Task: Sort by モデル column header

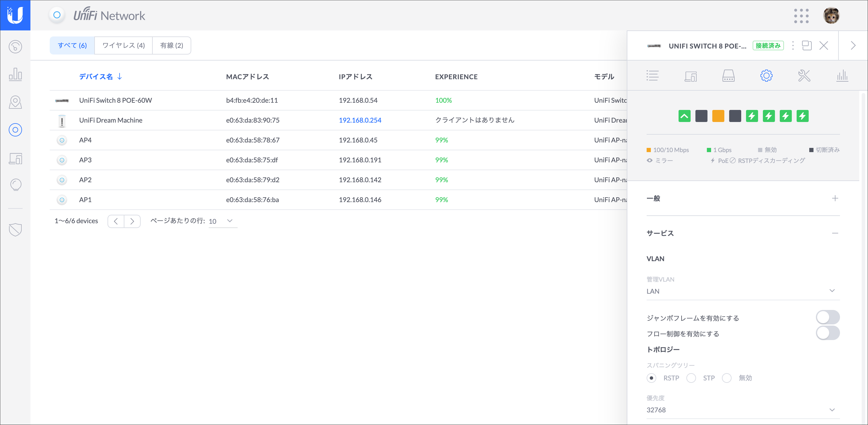Action: click(604, 77)
